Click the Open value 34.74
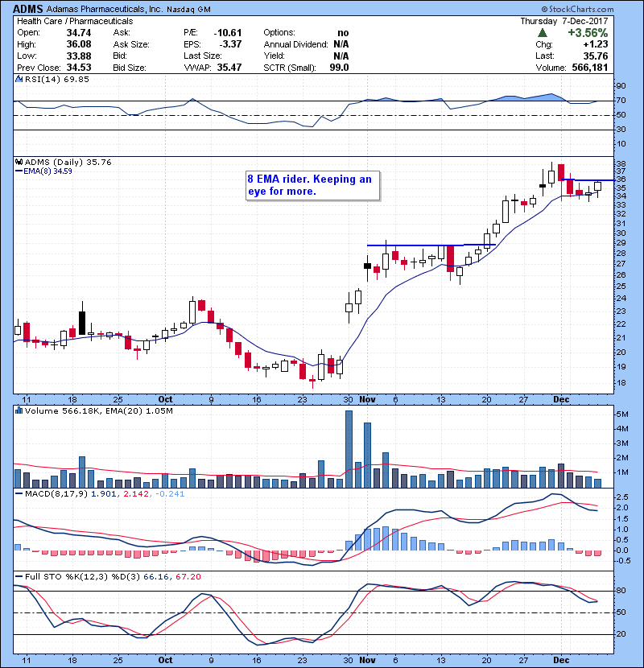 click(79, 33)
